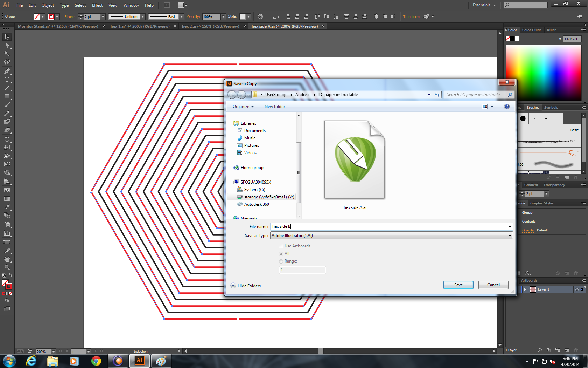Select the Artboard tool
Screen dimensions: 588x368
pyautogui.click(x=7, y=242)
